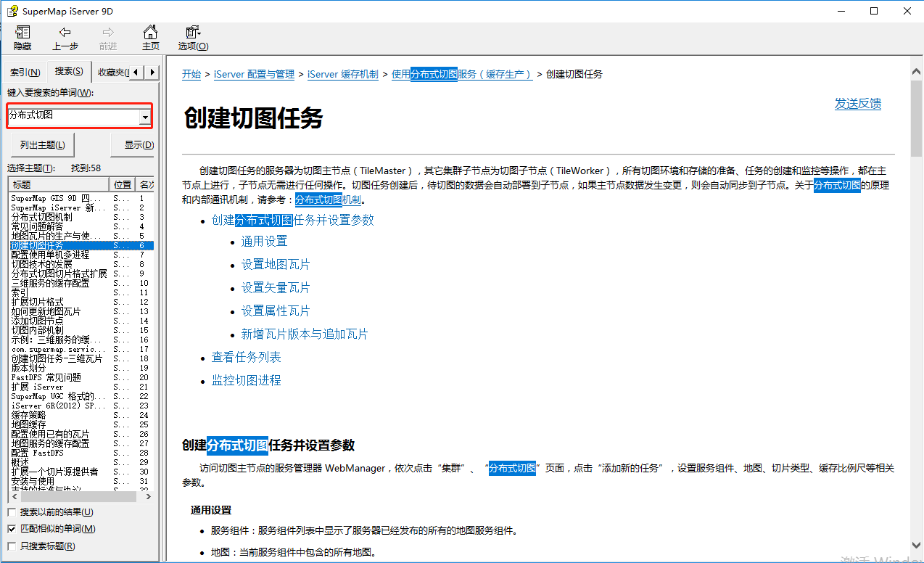Screen dimensions: 924x563
Task: Sort results by the 标题 column header
Action: 58,184
